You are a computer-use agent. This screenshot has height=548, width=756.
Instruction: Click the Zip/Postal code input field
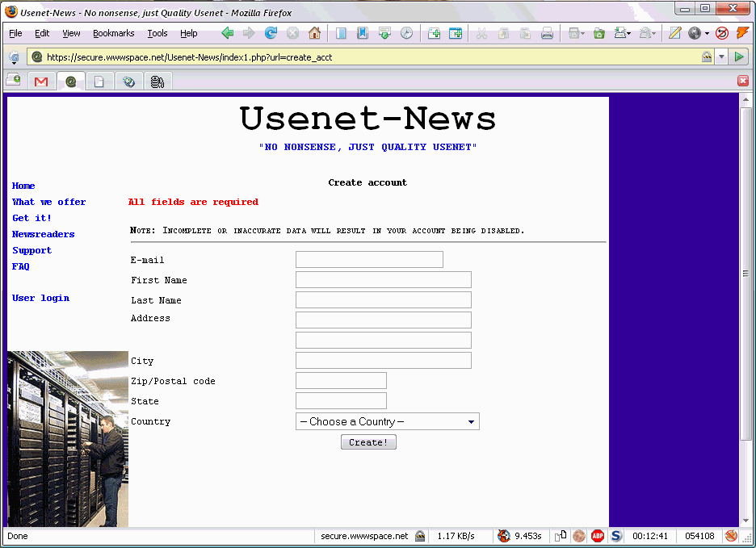[x=341, y=381]
